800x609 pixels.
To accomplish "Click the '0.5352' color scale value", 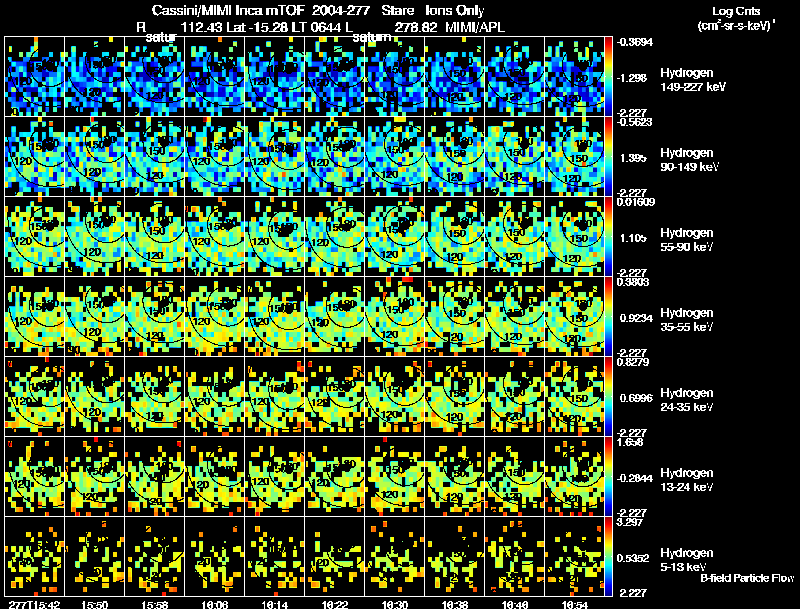I will click(x=633, y=558).
